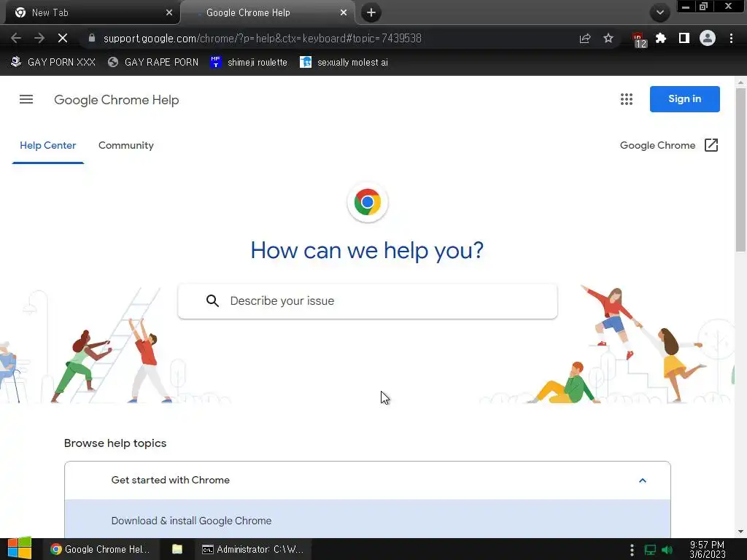Open the Windows Start menu
Viewport: 747px width, 560px height.
point(20,548)
